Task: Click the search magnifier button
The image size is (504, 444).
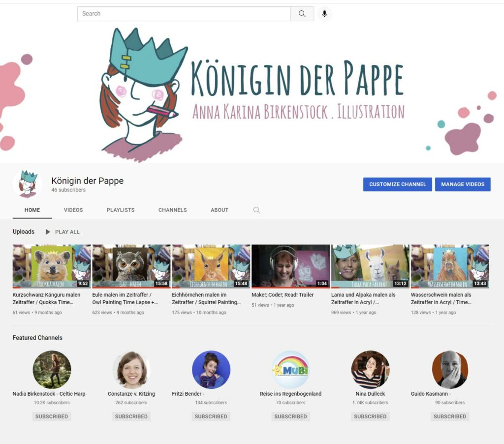Action: tap(302, 14)
